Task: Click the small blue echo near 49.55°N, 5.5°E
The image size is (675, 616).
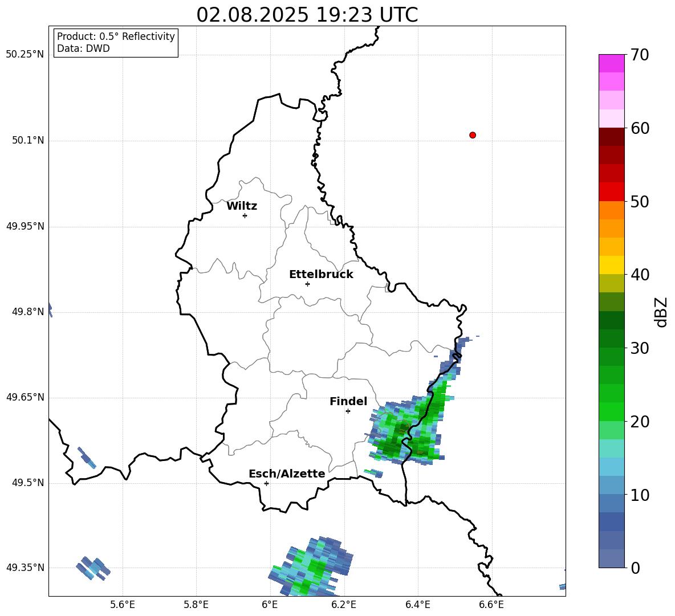Action: (87, 458)
